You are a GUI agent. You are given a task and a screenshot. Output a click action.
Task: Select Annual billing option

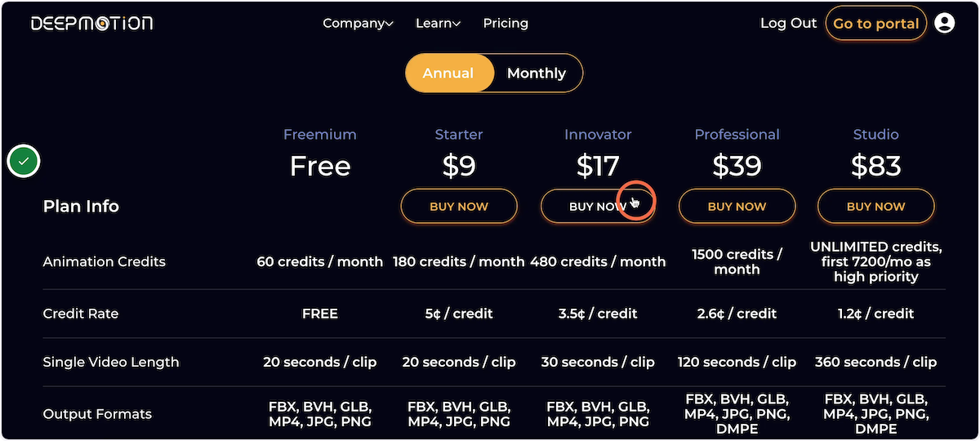448,73
